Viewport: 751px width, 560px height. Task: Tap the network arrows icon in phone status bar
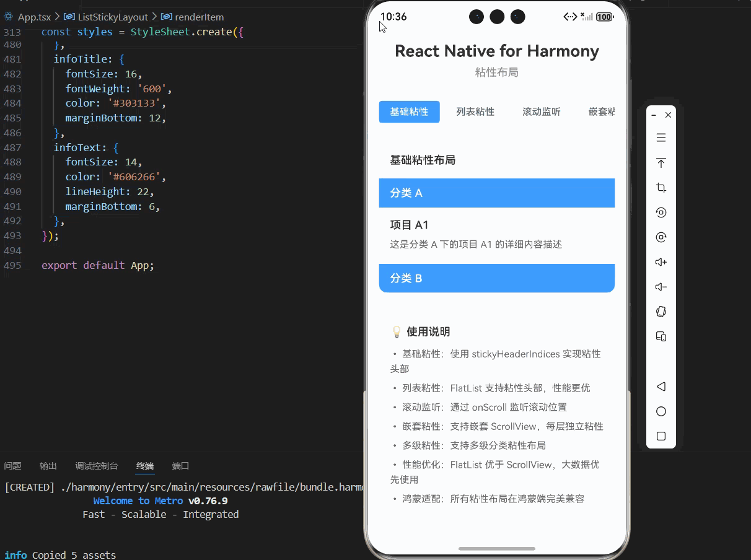click(570, 17)
